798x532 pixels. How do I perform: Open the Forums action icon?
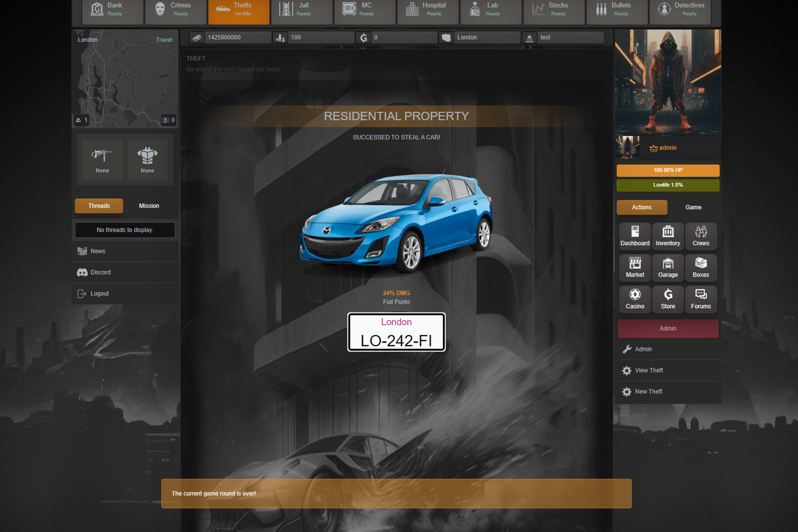pyautogui.click(x=701, y=299)
